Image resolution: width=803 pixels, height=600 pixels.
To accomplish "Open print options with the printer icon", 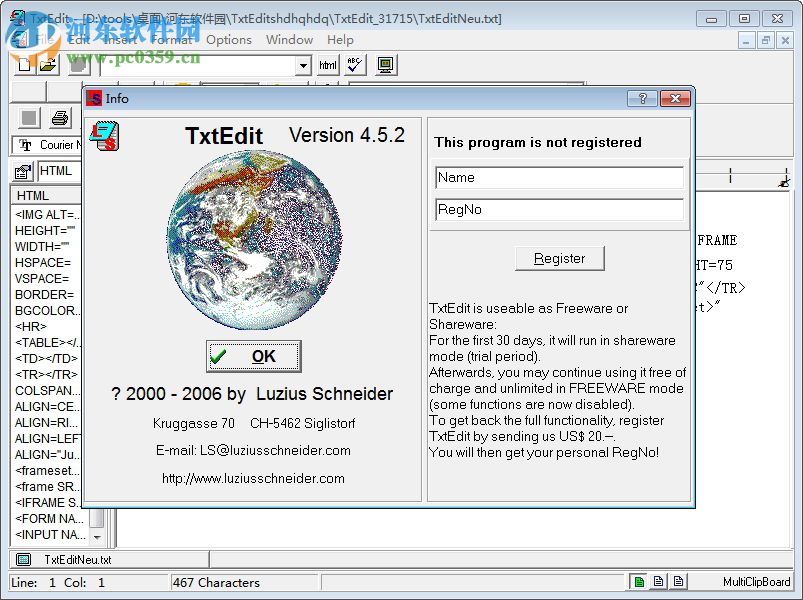I will click(59, 117).
